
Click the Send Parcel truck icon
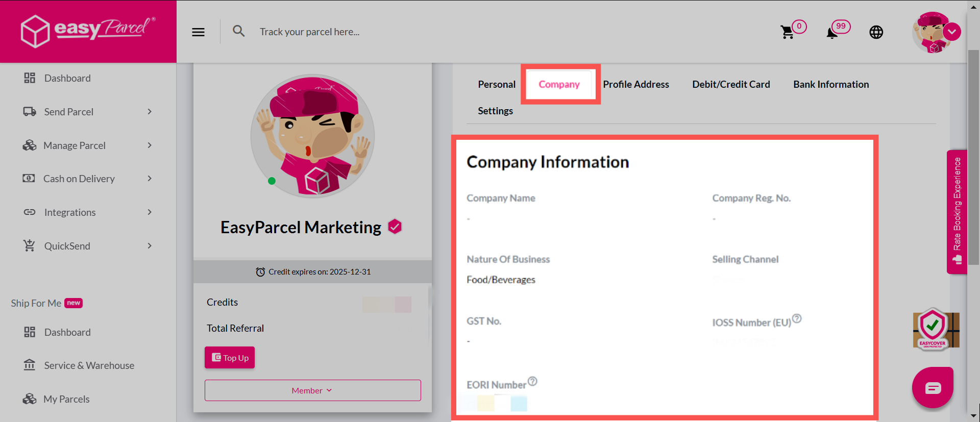point(30,112)
